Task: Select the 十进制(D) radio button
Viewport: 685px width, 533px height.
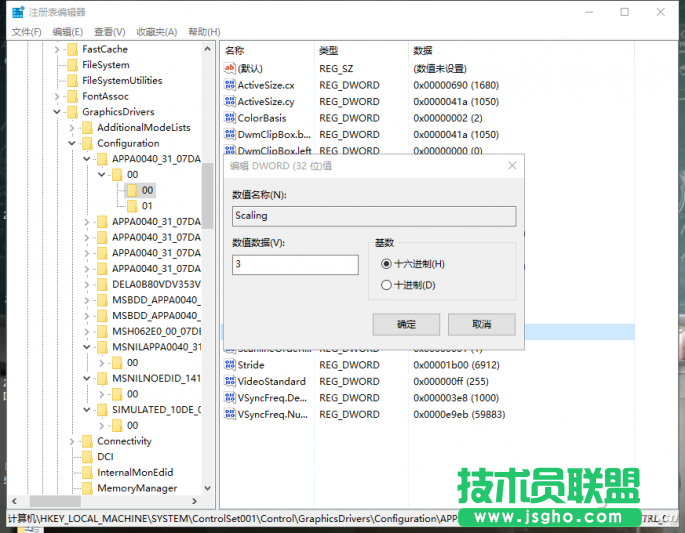Action: pyautogui.click(x=386, y=285)
